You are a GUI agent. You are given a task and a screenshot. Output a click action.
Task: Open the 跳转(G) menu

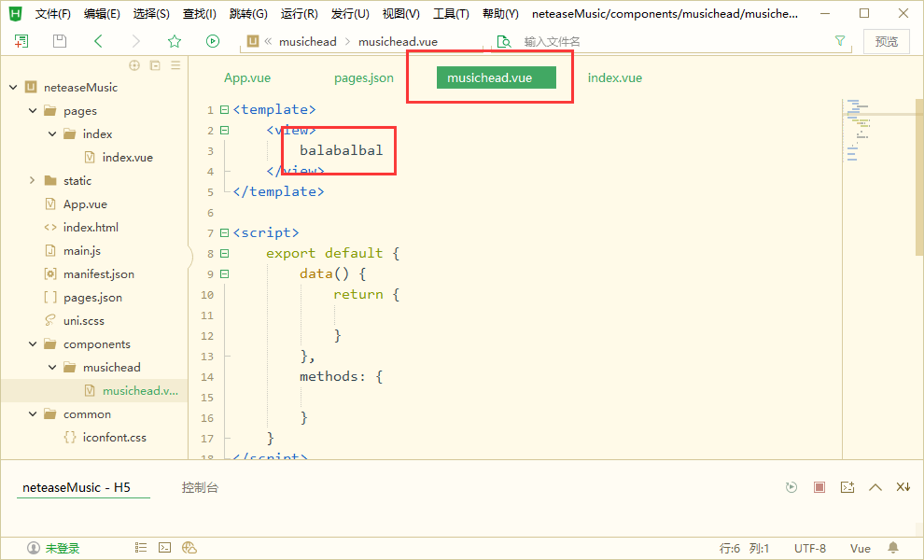coord(248,14)
